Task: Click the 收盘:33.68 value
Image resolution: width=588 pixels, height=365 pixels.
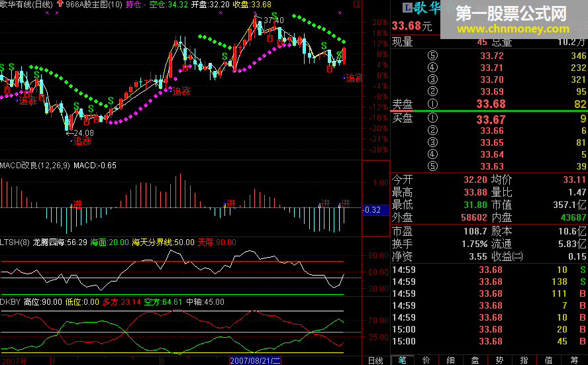Action: coord(252,5)
